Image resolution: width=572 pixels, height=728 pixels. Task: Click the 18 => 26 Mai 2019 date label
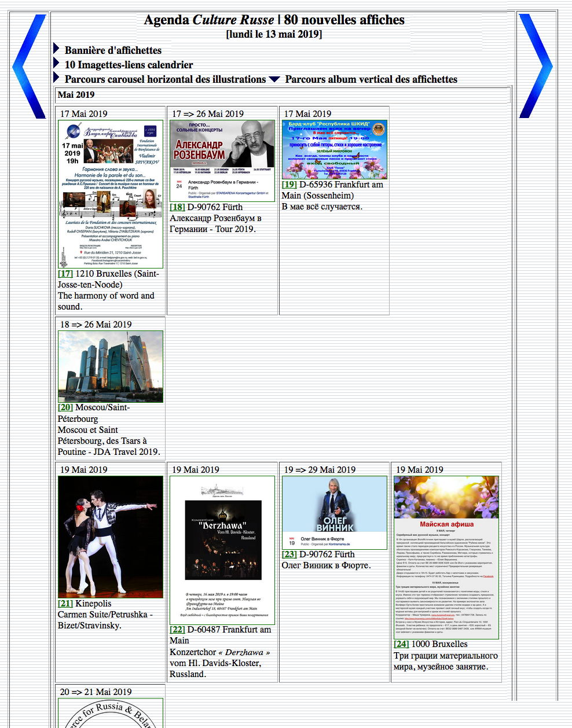pos(96,325)
